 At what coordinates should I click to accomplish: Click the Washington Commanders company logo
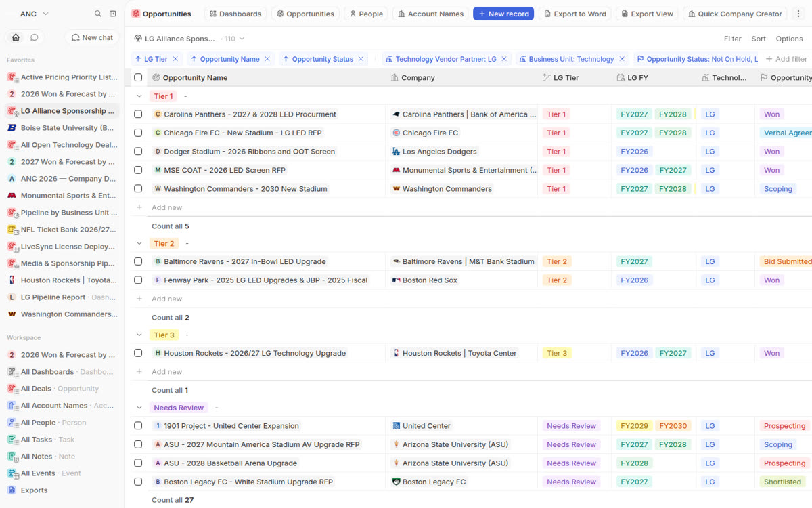[x=397, y=189]
